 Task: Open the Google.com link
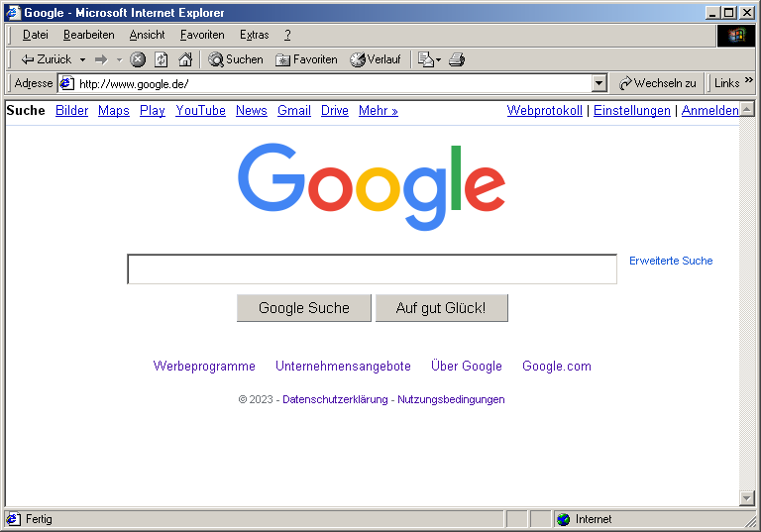(x=557, y=366)
